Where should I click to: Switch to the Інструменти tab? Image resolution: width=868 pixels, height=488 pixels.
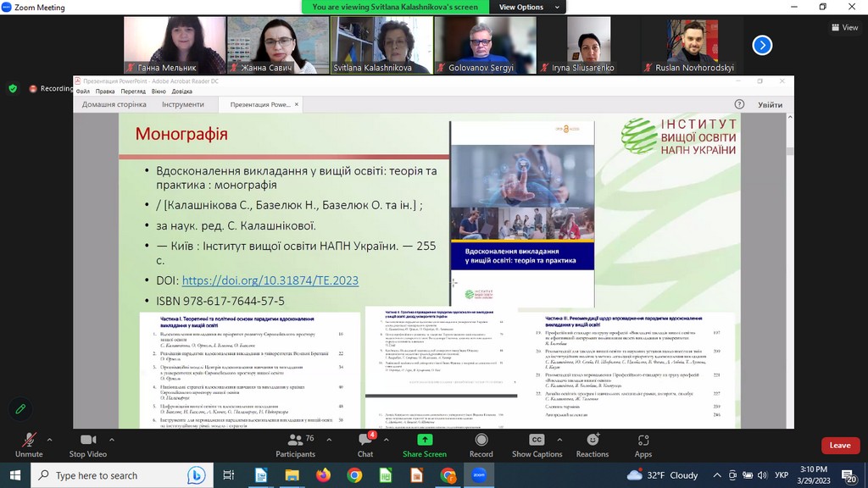pyautogui.click(x=183, y=104)
